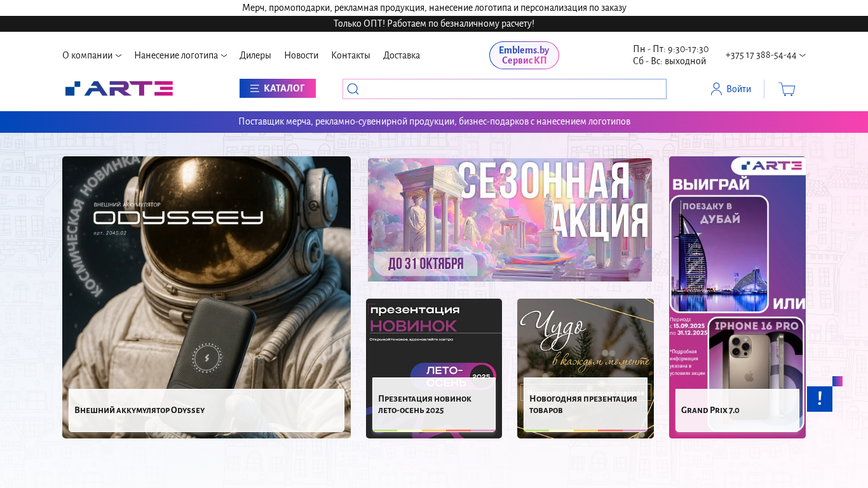Focus the site search input field

[505, 89]
